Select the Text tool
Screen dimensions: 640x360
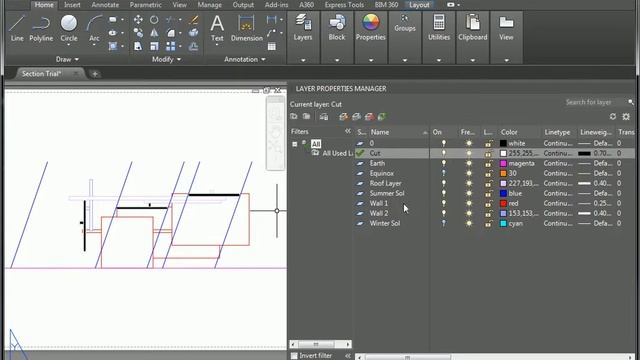[217, 28]
